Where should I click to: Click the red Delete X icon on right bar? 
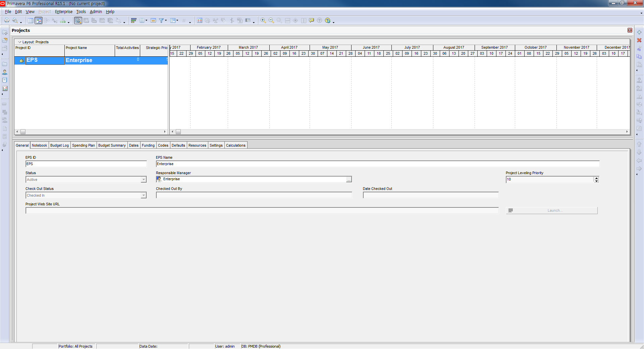click(639, 40)
